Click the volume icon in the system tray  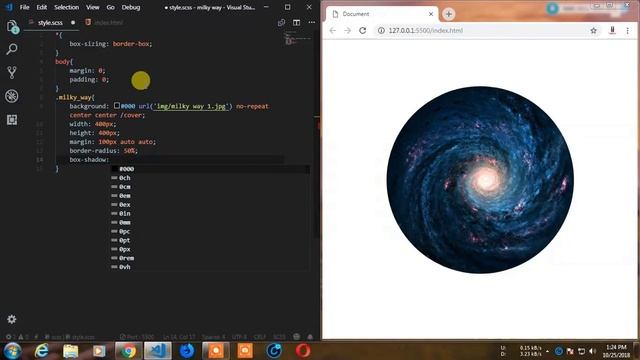pyautogui.click(x=593, y=351)
